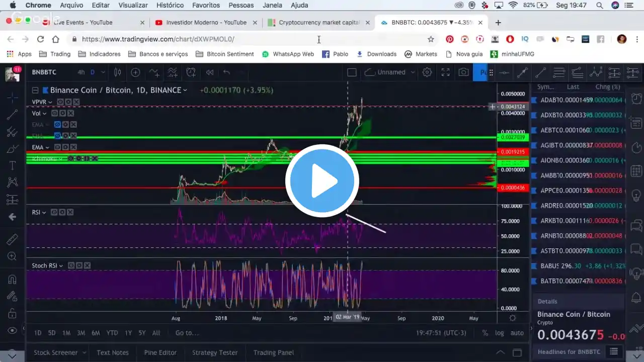Open chart settings gear in top toolbar
644x362 pixels.
[x=427, y=72]
